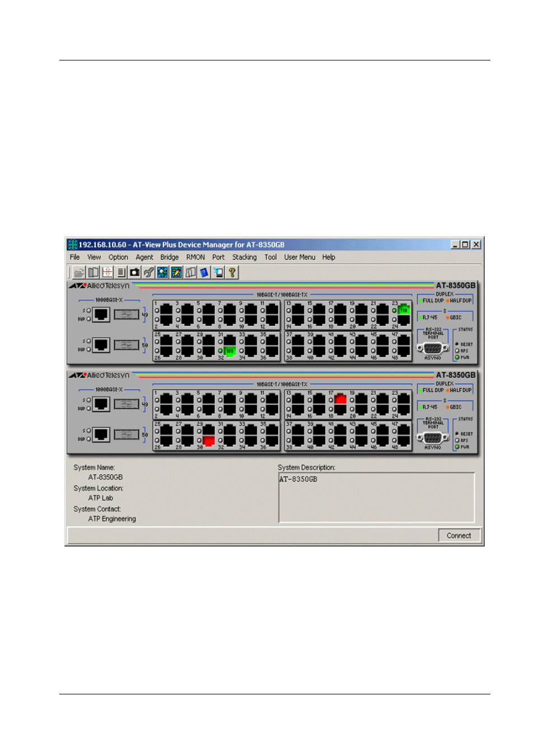
Task: Click the text list toolbar icon
Action: click(x=121, y=273)
